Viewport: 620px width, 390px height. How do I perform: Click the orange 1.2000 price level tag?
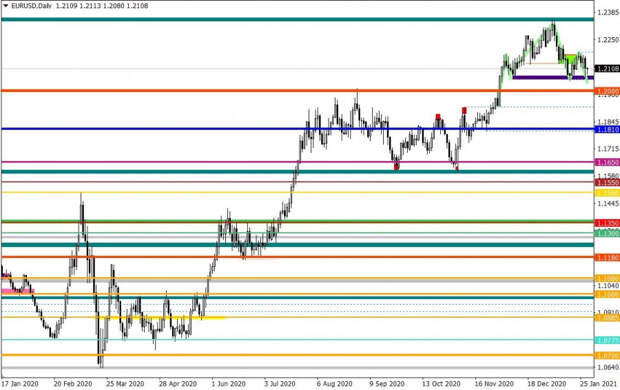(x=607, y=91)
